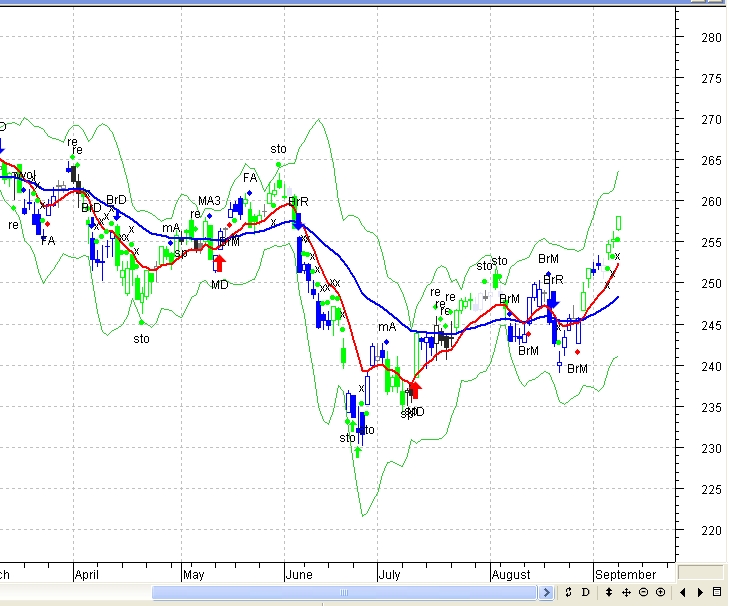
Task: Select the four-way pan/move chart icon
Action: click(626, 592)
